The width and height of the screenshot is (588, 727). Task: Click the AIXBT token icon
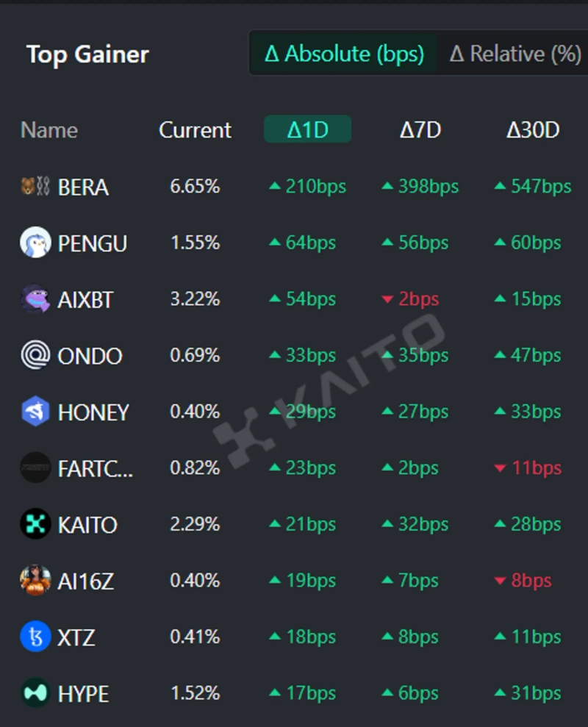pyautogui.click(x=35, y=299)
